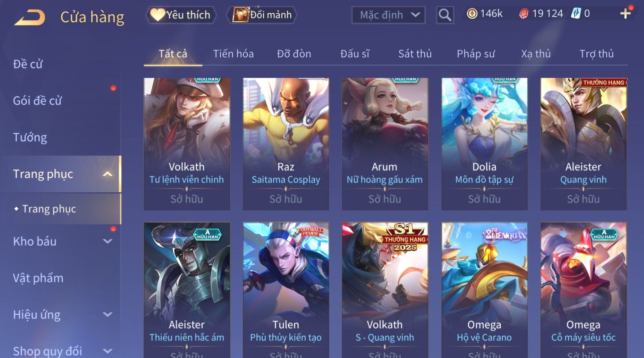This screenshot has height=358, width=644.
Task: Select Dolia Môn đồ tập sự skin
Action: click(484, 144)
